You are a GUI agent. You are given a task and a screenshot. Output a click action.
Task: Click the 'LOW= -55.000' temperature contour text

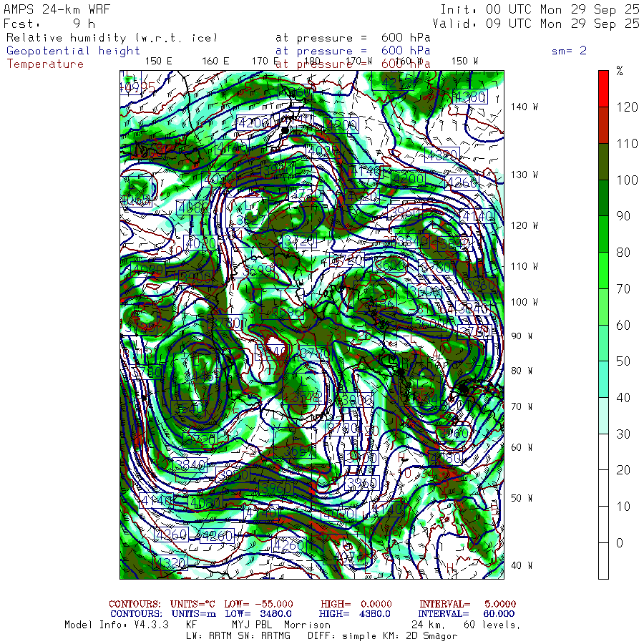click(259, 604)
